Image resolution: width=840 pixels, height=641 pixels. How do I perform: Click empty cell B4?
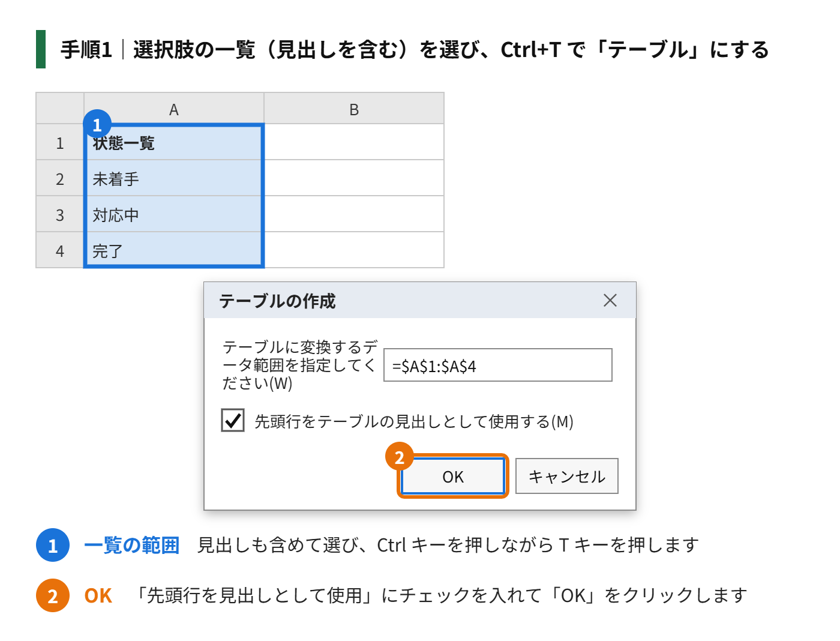(x=354, y=250)
